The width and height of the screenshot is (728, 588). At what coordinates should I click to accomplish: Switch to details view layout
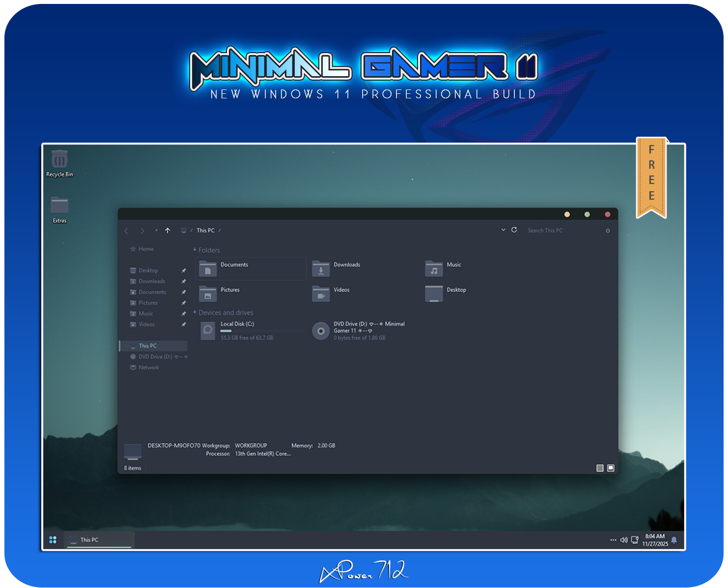point(600,468)
